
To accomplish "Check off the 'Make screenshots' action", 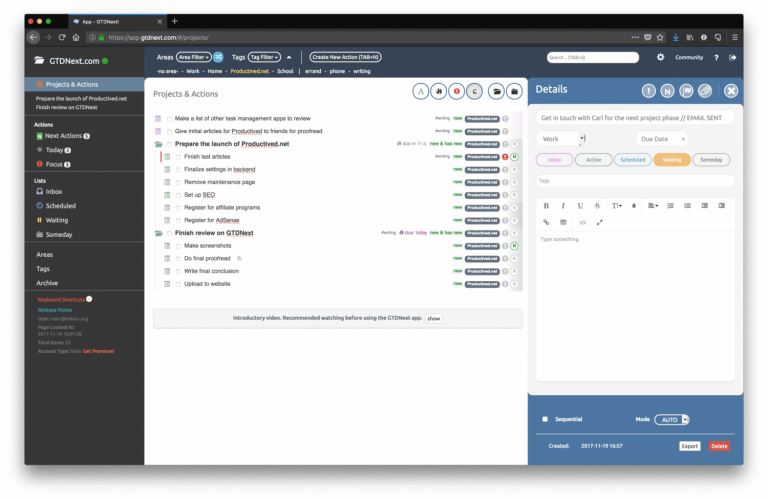I will pos(179,245).
